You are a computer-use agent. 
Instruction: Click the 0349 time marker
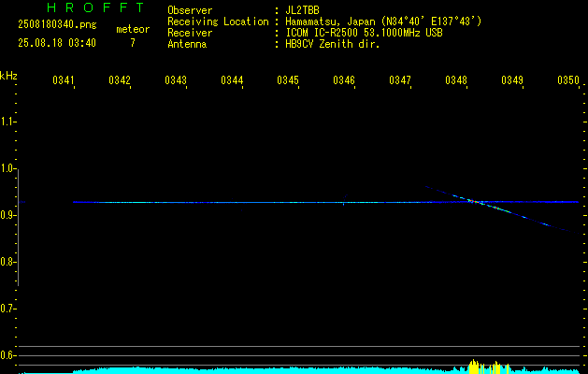(x=512, y=80)
